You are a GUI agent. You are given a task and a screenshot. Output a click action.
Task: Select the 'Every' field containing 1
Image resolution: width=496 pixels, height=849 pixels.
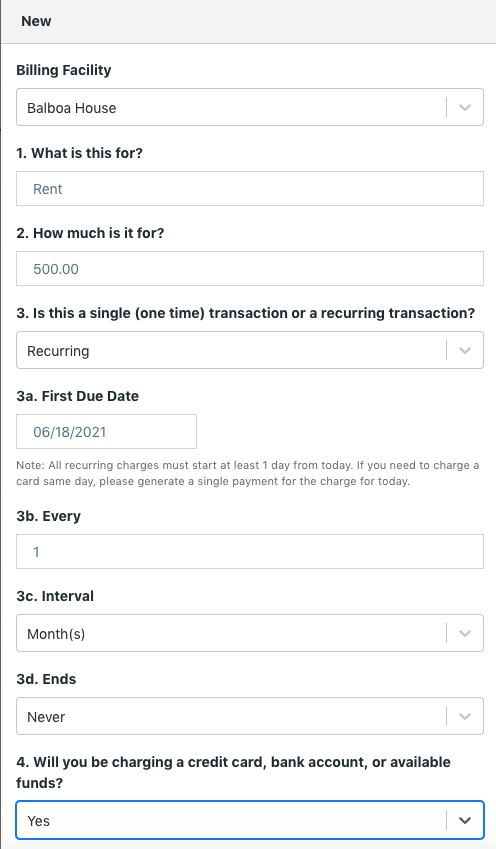click(250, 552)
